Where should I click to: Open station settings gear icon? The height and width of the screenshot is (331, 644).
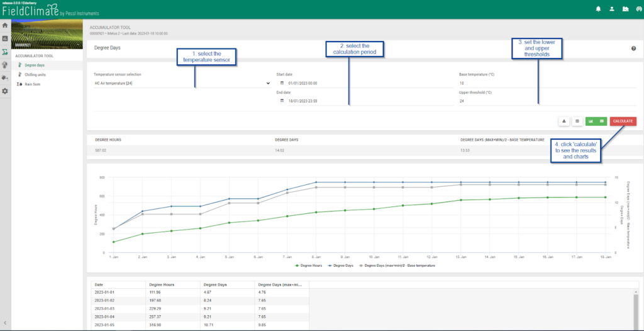5,91
